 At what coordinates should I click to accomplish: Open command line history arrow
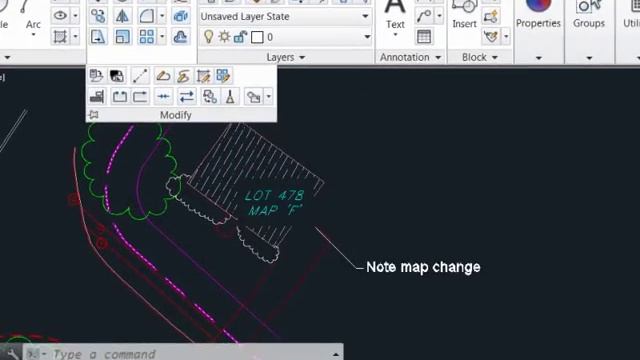(x=336, y=354)
